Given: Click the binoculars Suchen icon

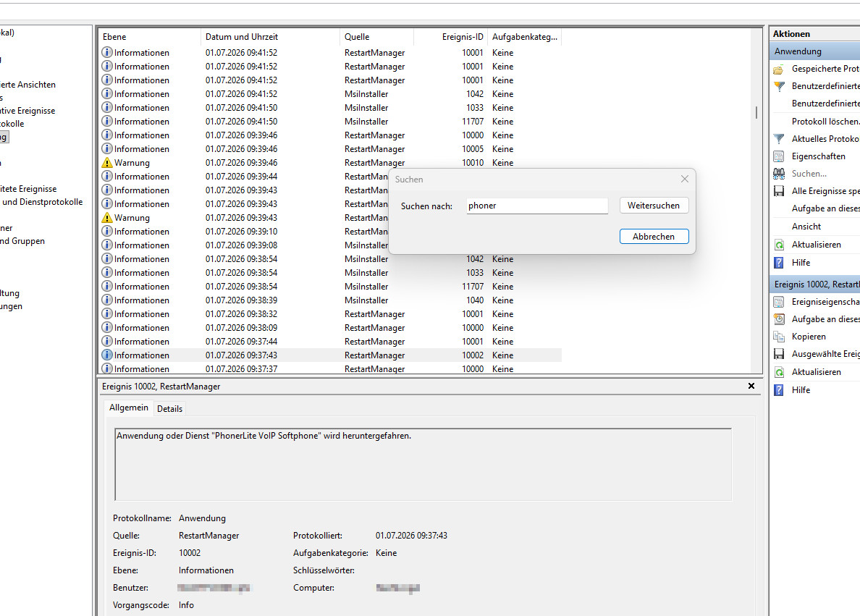Looking at the screenshot, I should pyautogui.click(x=778, y=174).
